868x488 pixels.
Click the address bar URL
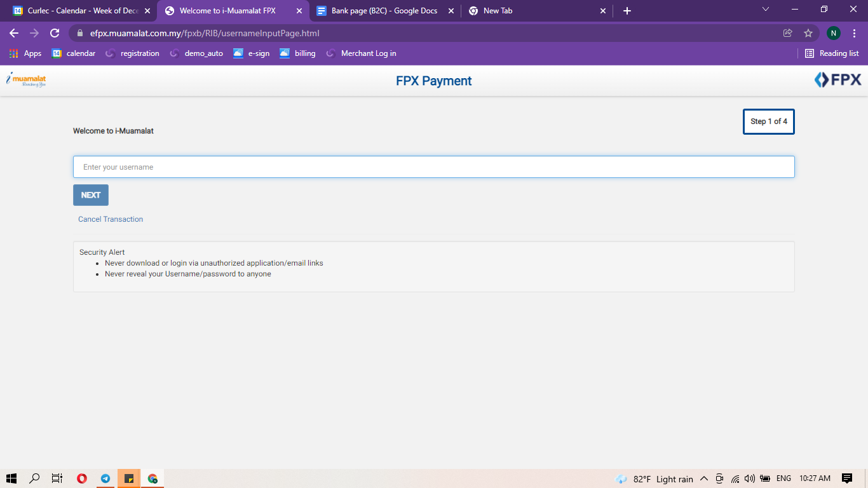click(x=205, y=33)
